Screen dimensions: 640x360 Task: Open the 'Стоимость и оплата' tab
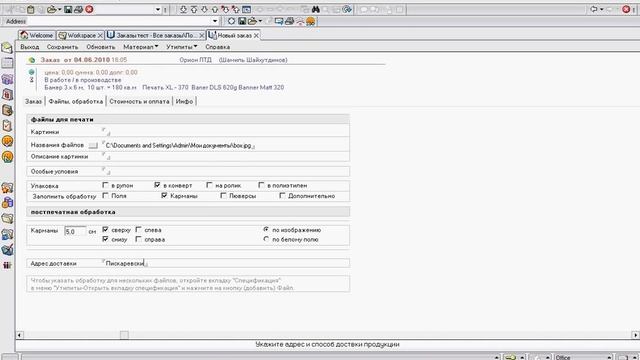tap(139, 101)
